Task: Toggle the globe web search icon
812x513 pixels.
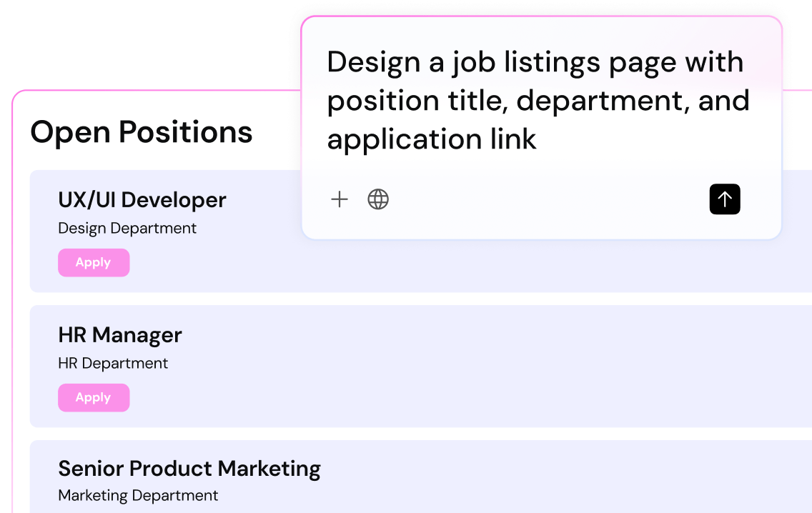Action: 378,199
